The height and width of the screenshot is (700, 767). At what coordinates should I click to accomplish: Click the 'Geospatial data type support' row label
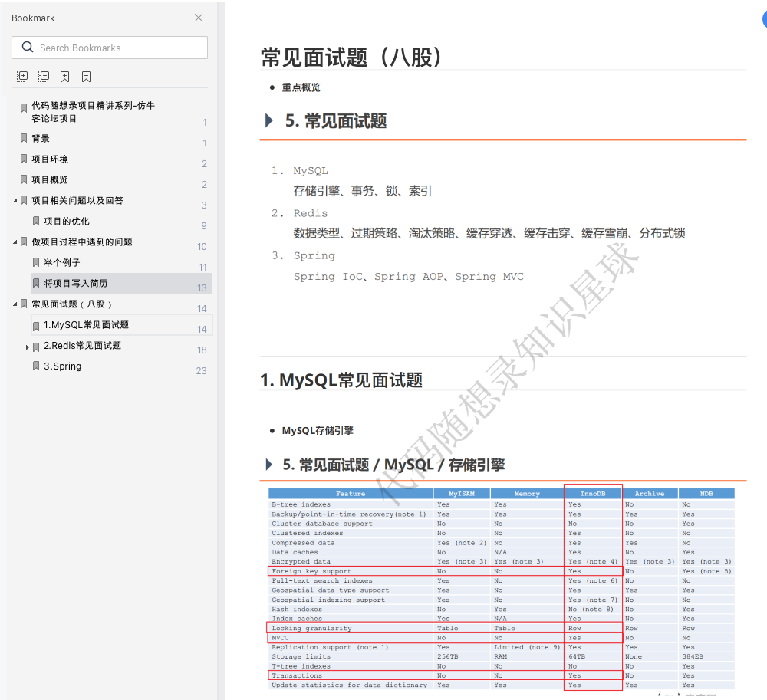pos(330,590)
